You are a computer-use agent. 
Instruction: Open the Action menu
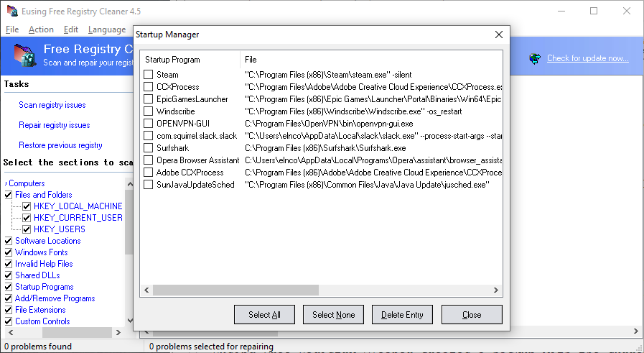coord(41,29)
